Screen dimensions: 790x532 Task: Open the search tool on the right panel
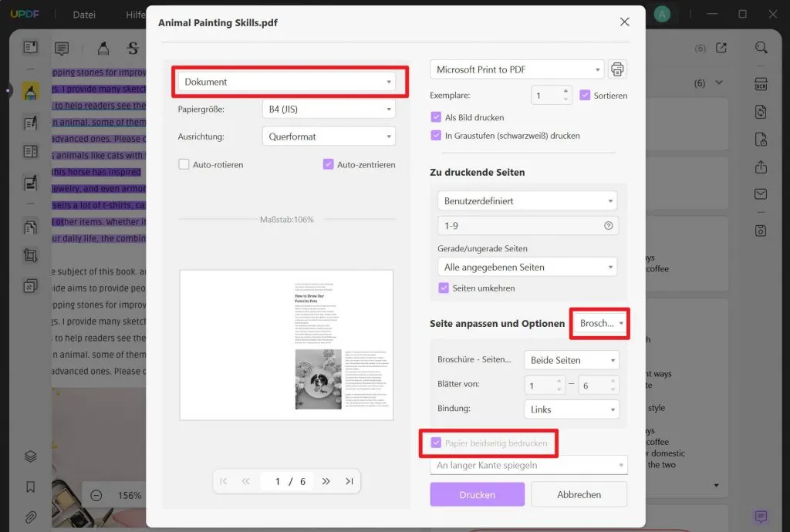(x=761, y=46)
